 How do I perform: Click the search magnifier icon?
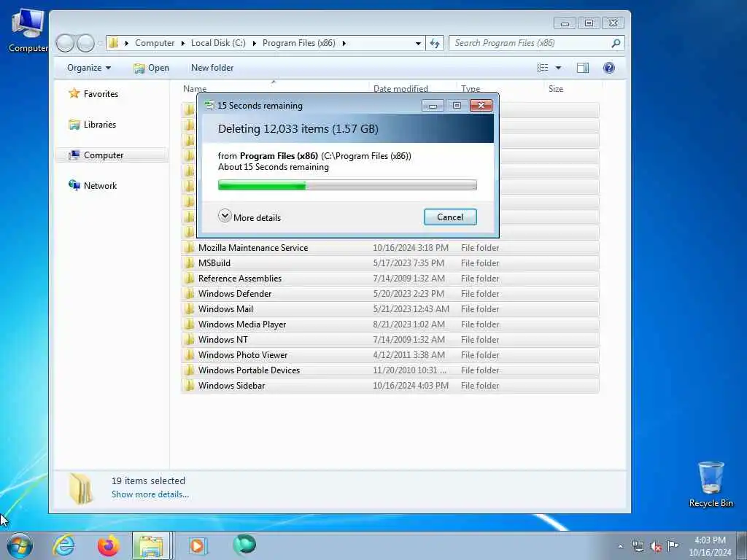coord(616,43)
